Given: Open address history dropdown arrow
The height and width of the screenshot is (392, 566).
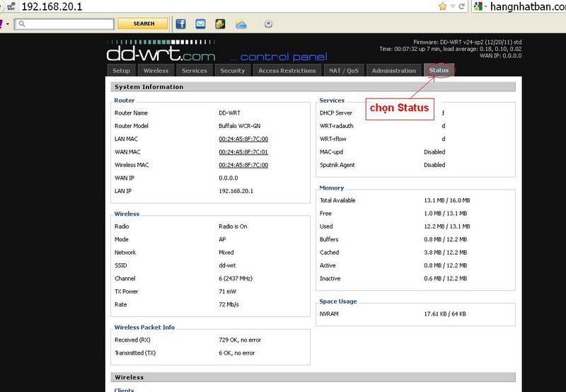Looking at the screenshot, I should pyautogui.click(x=453, y=6).
